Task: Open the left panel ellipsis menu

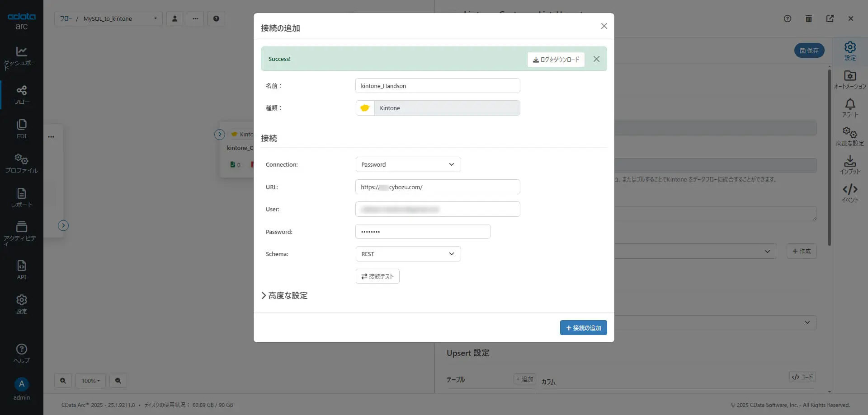Action: 51,136
